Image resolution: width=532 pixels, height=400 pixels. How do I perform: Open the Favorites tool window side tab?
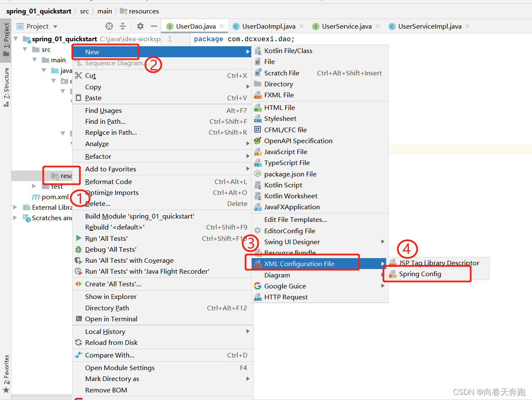coord(6,374)
